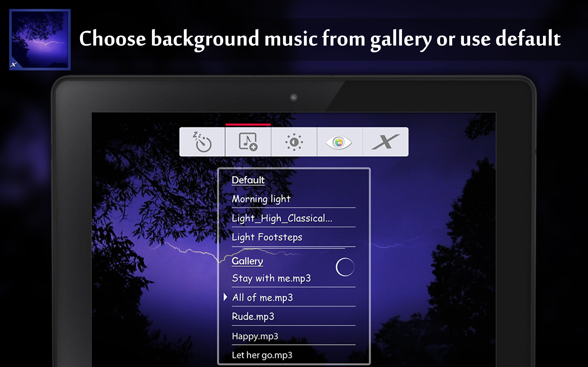Choose Morning light track
Viewport: 588px width, 367px height.
[261, 199]
